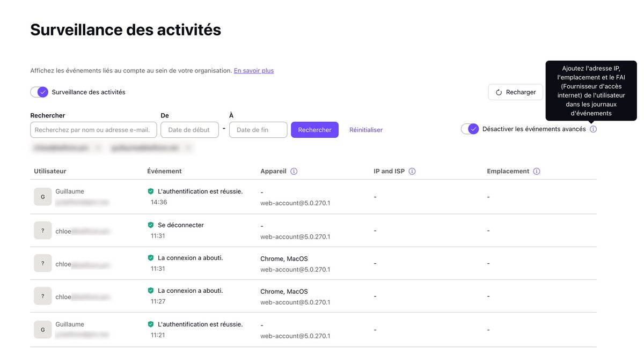The width and height of the screenshot is (644, 348).
Task: Open the Date de début field
Action: click(189, 130)
